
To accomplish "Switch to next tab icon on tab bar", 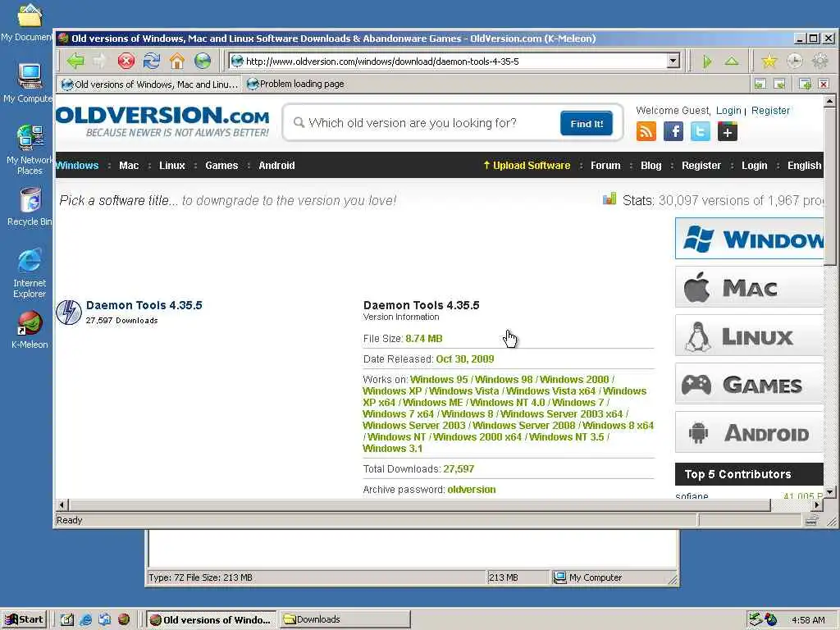I will [x=779, y=84].
